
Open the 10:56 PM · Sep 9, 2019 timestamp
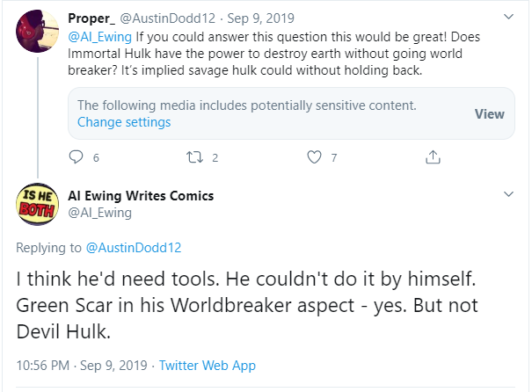(82, 366)
